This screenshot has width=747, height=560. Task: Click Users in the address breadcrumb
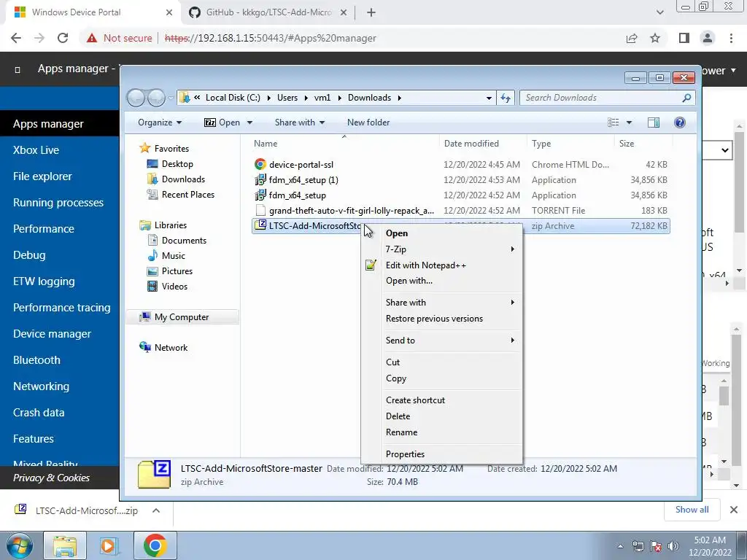(287, 98)
